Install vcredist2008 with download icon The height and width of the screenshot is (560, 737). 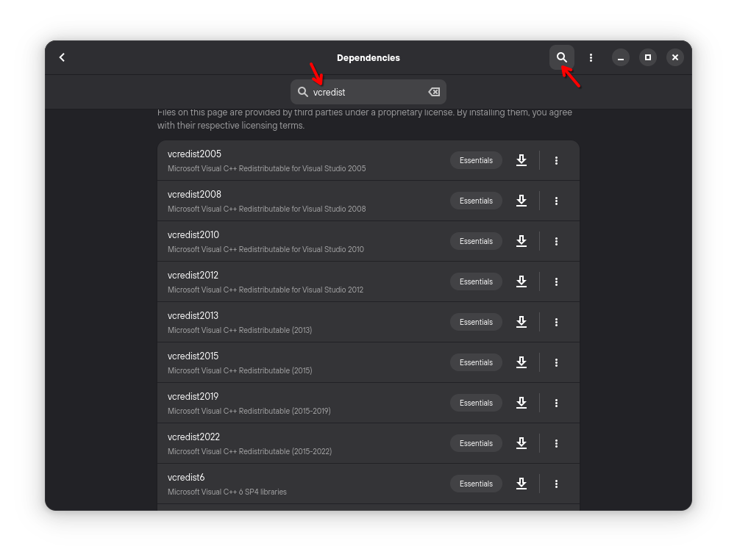521,201
